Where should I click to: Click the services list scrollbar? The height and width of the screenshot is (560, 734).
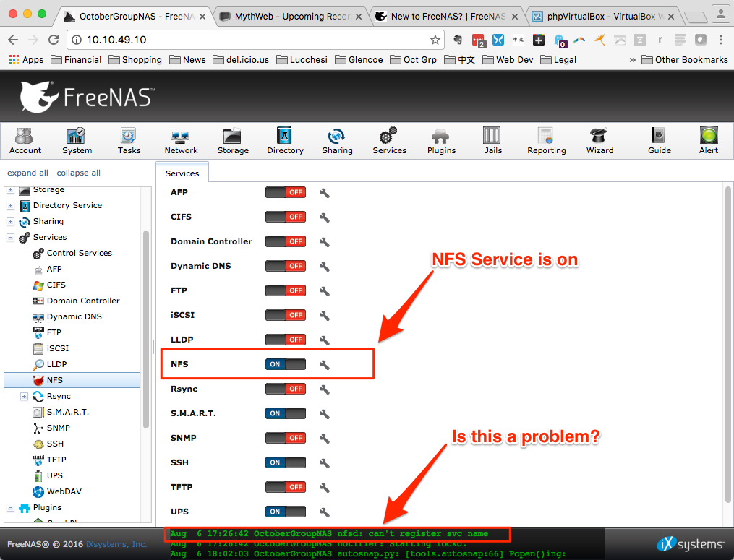(727, 345)
